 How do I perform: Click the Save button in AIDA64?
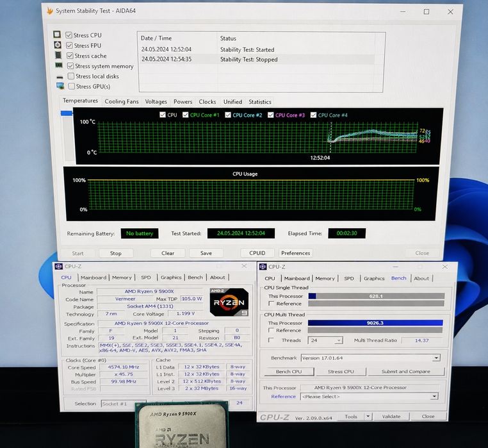[206, 253]
